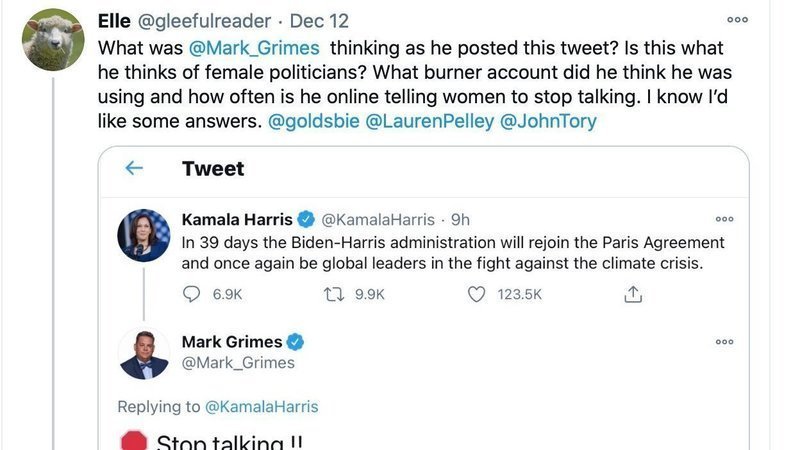Click the share icon on Kamala Harris tweet
The height and width of the screenshot is (450, 800).
[x=632, y=294]
